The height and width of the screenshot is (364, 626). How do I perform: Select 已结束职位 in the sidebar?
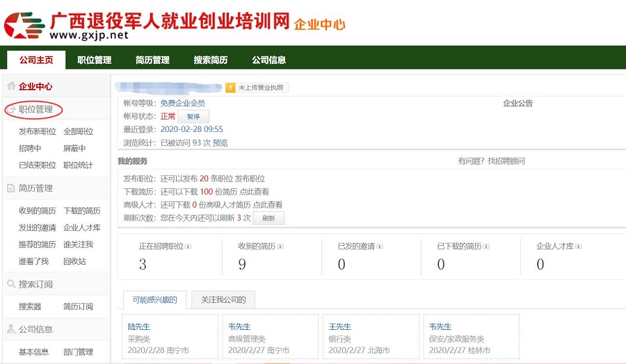[38, 165]
